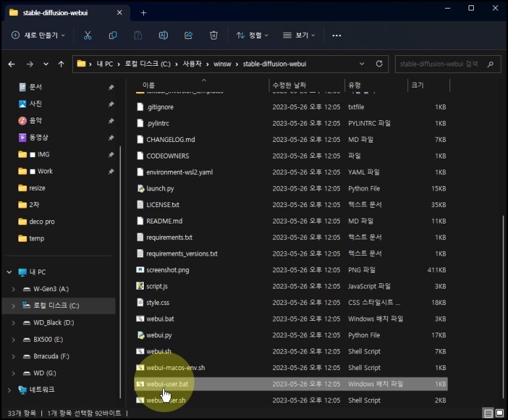Viewport: 508px width, 420px height.
Task: Click the pin icon next to 사진
Action: tap(111, 104)
